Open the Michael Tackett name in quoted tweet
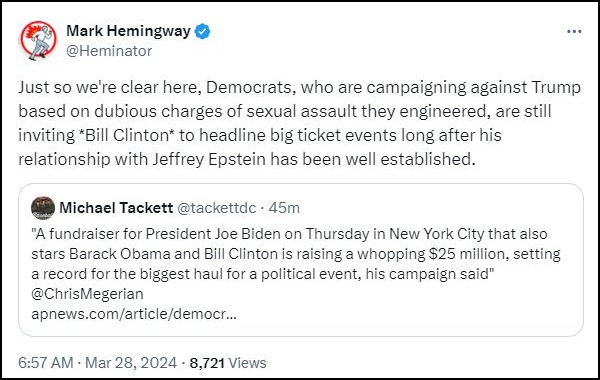Screen dimensions: 600x380 pos(116,208)
